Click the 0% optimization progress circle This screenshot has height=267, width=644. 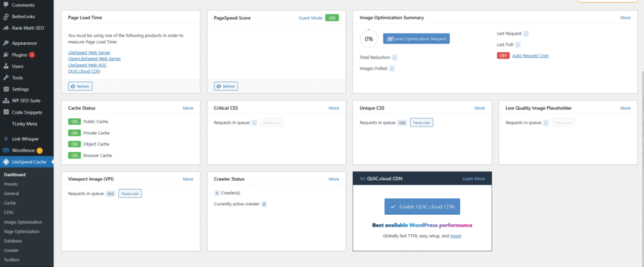(x=369, y=38)
